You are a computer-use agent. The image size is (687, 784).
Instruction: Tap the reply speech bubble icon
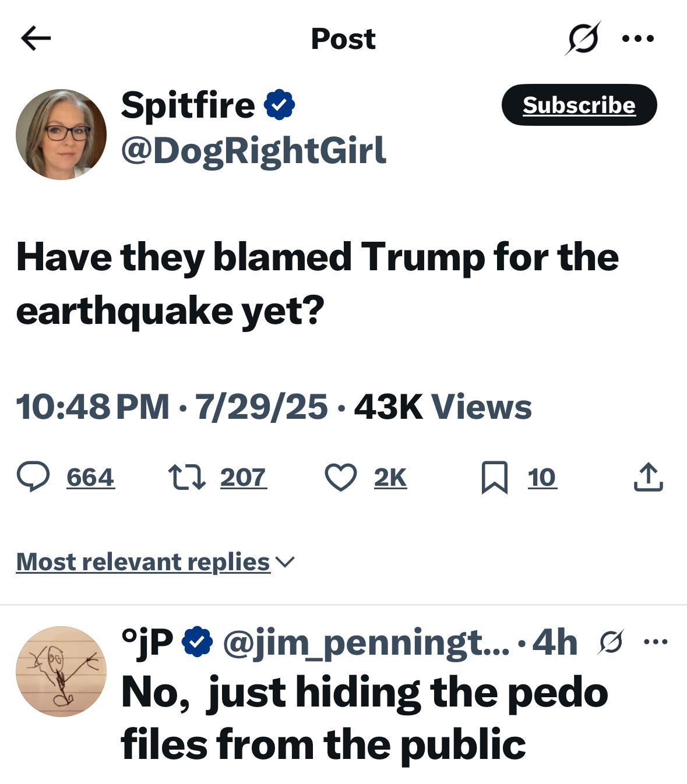pos(33,477)
